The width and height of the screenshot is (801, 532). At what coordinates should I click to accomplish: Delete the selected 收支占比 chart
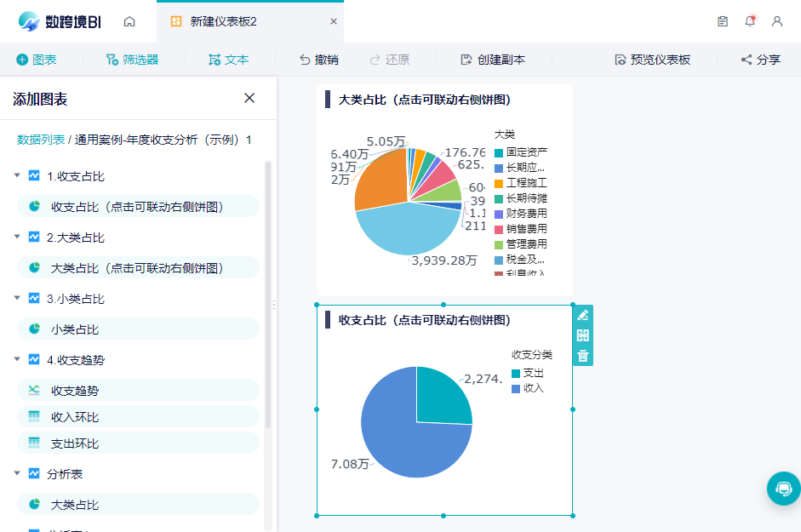pyautogui.click(x=583, y=356)
